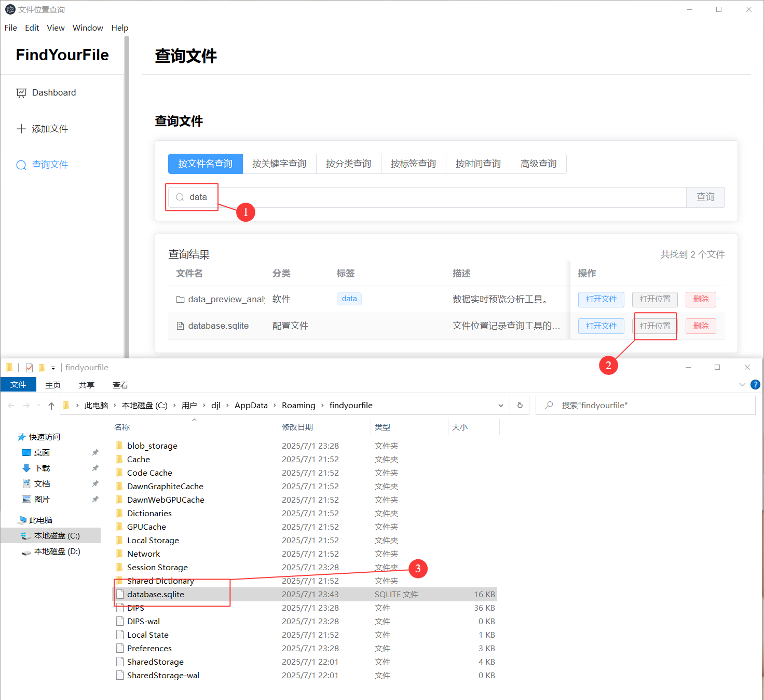This screenshot has height=700, width=764.
Task: Open the quick access toolbar customize dropdown
Action: coord(53,368)
